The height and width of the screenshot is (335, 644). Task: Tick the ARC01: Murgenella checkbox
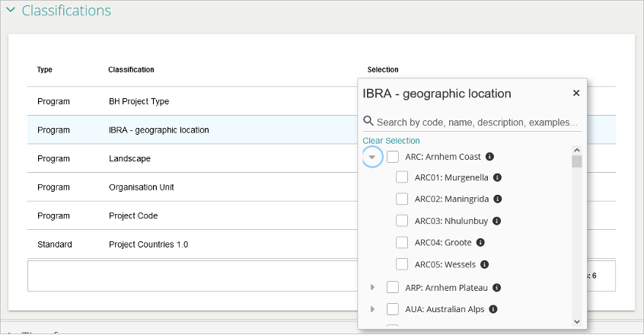(x=402, y=177)
